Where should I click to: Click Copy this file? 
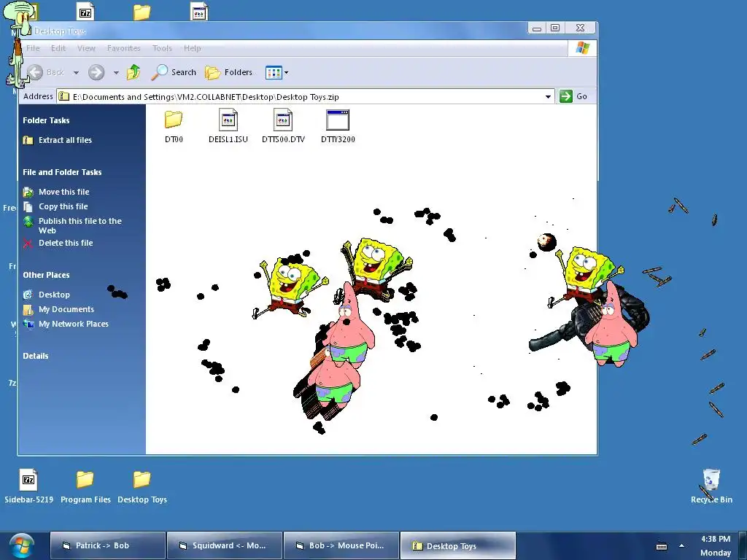tap(63, 206)
